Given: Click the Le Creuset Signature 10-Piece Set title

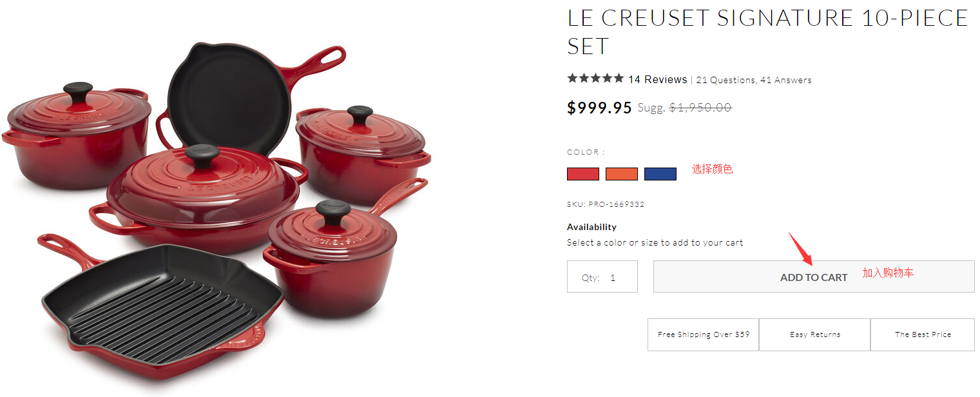Looking at the screenshot, I should pos(768,32).
